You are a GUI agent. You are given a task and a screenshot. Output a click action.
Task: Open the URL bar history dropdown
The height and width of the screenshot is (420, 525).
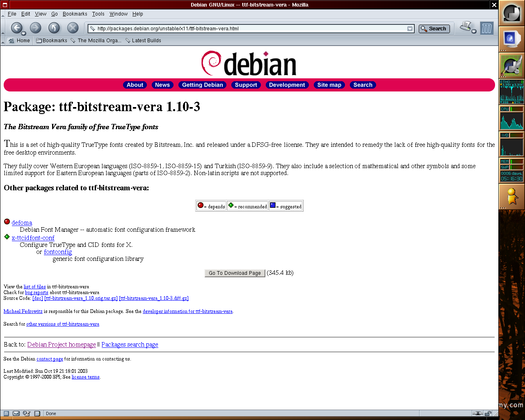[410, 29]
